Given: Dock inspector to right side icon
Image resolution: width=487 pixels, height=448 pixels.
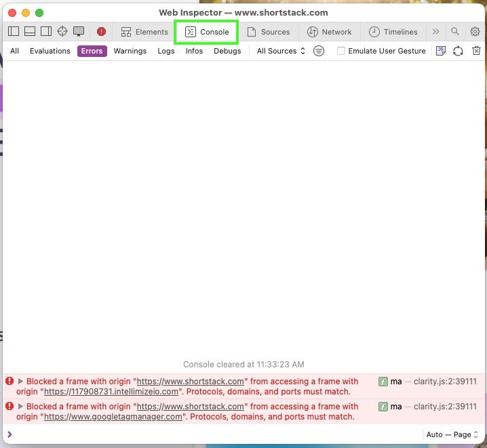Looking at the screenshot, I should coord(46,31).
